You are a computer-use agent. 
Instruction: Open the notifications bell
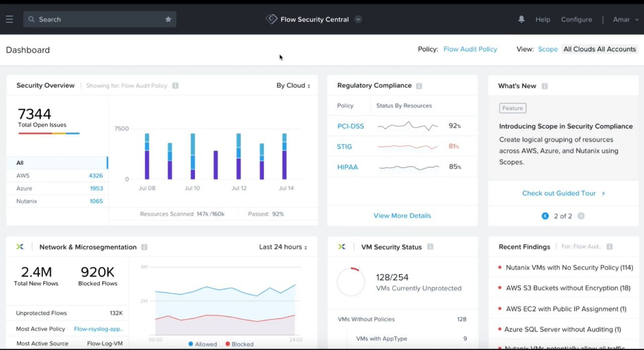pos(521,19)
